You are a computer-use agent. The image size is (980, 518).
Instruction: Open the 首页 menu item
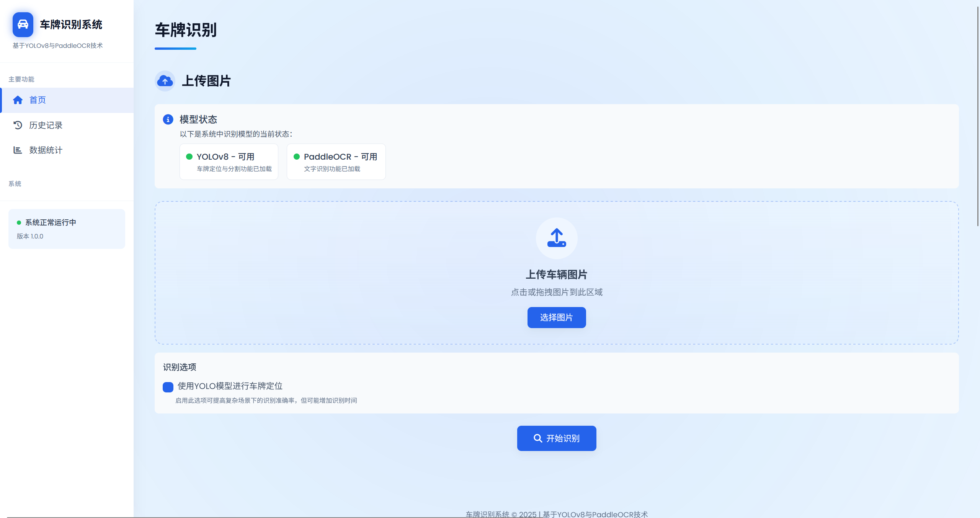[38, 100]
